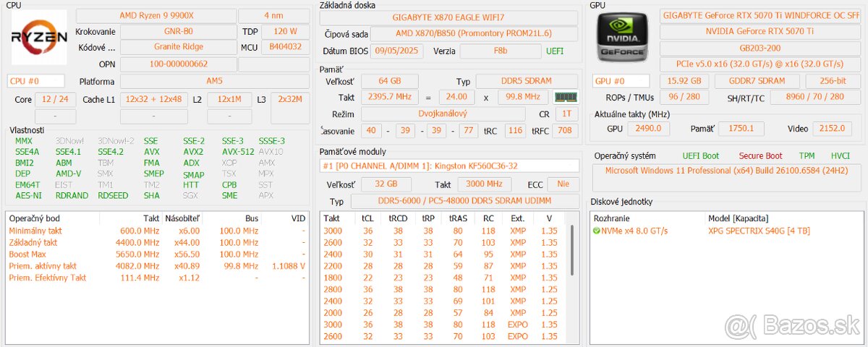Click the x44.00 multiplier value
This screenshot has height=347, width=868.
pyautogui.click(x=187, y=242)
